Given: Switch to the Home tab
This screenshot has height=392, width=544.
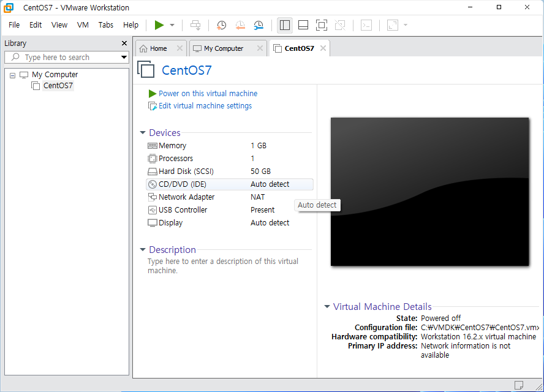Looking at the screenshot, I should (x=158, y=48).
